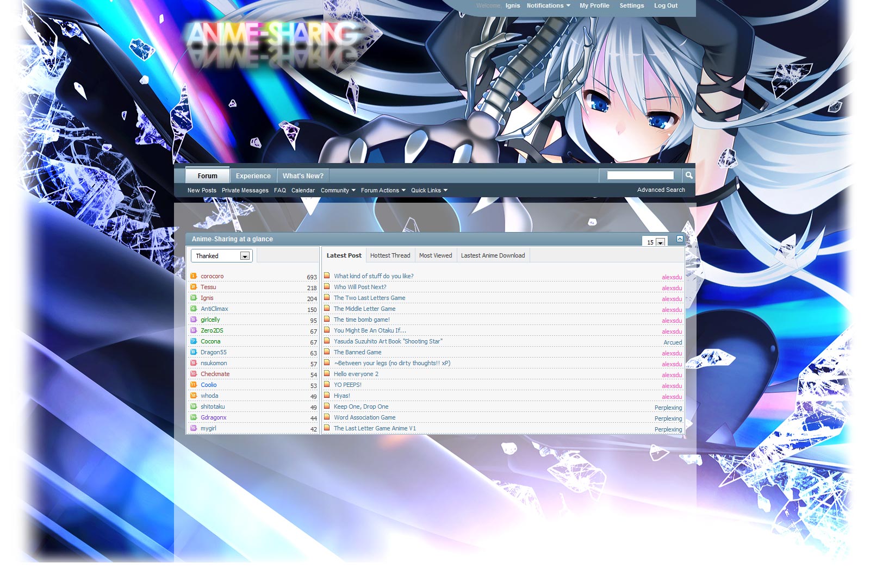Click rank 1 badge next to corocoro
870x588 pixels.
(x=193, y=276)
